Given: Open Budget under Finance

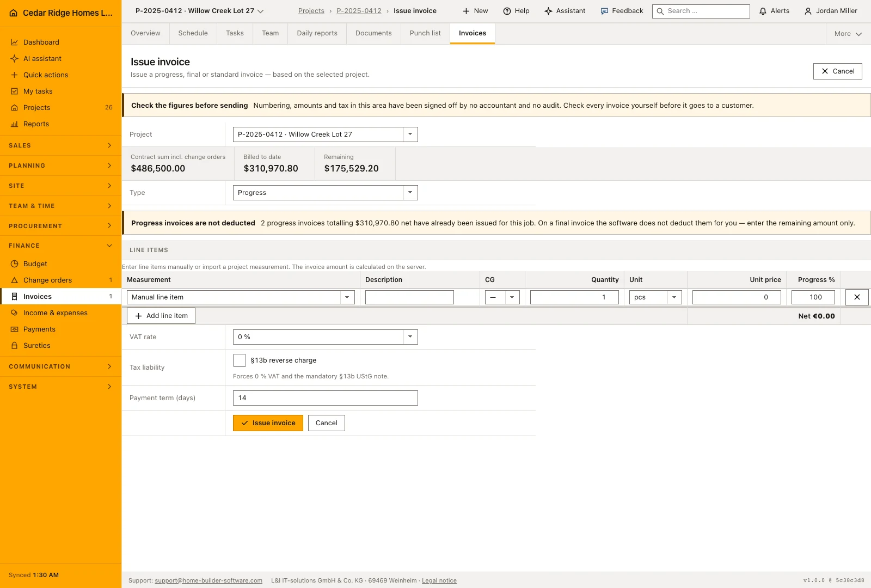Looking at the screenshot, I should tap(60, 264).
